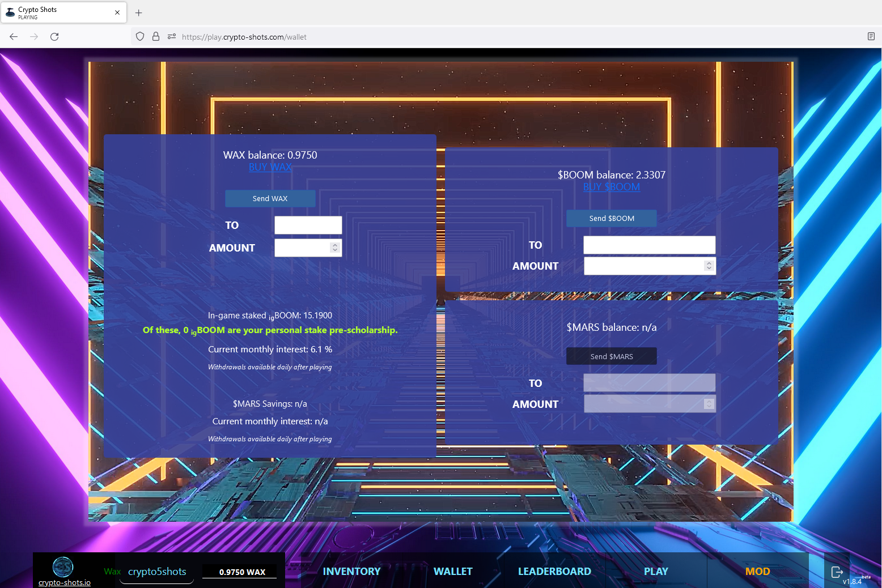Click Current monthly interest: 6.1 % text
This screenshot has width=882, height=588.
270,350
